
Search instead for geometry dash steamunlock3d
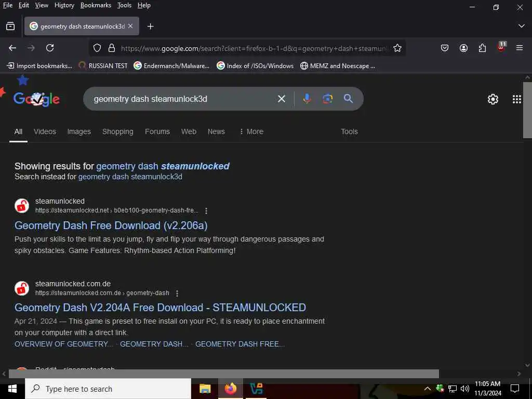point(130,177)
